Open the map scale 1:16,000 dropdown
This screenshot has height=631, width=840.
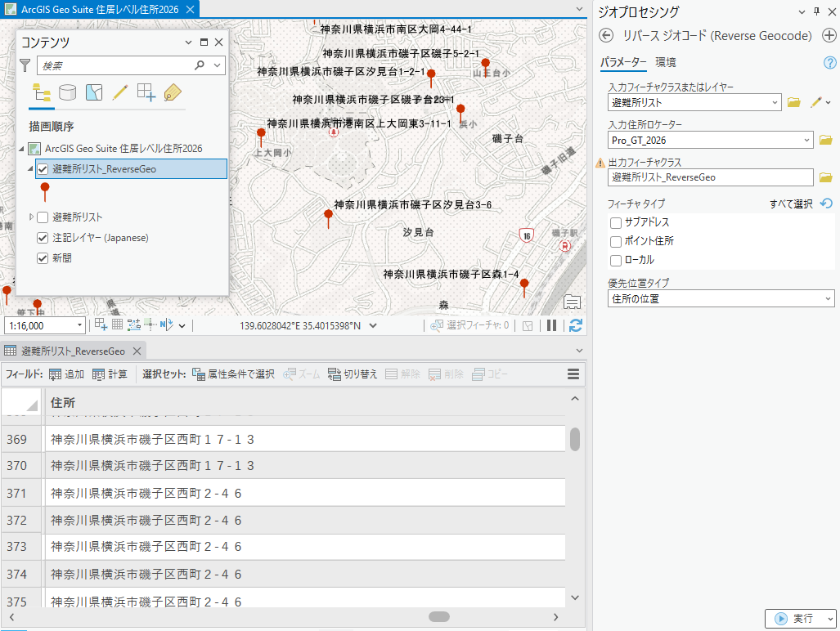click(x=79, y=325)
